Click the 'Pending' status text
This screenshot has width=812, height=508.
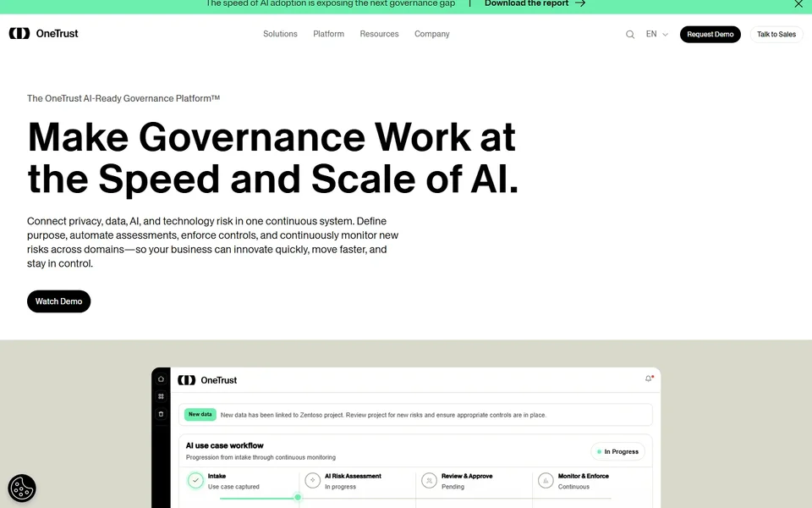[x=453, y=487]
